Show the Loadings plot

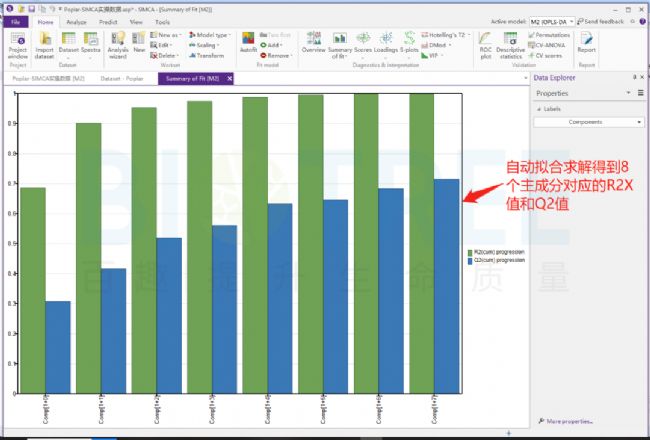(x=386, y=43)
